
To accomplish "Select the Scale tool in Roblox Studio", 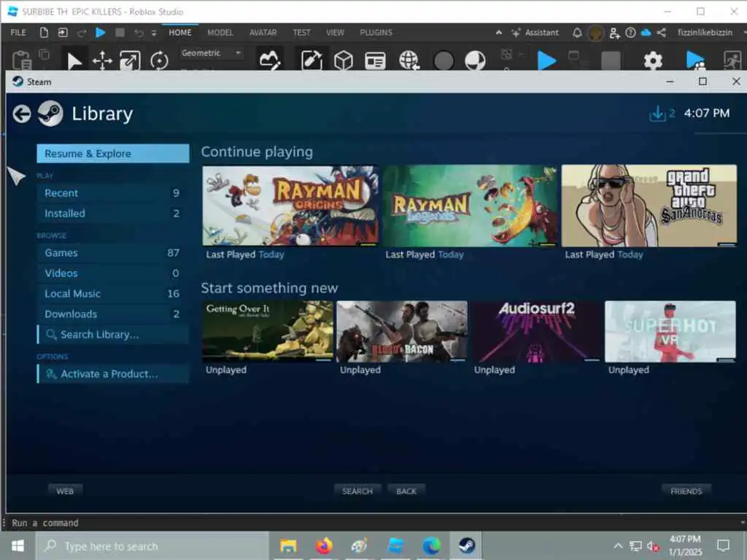I will (130, 61).
